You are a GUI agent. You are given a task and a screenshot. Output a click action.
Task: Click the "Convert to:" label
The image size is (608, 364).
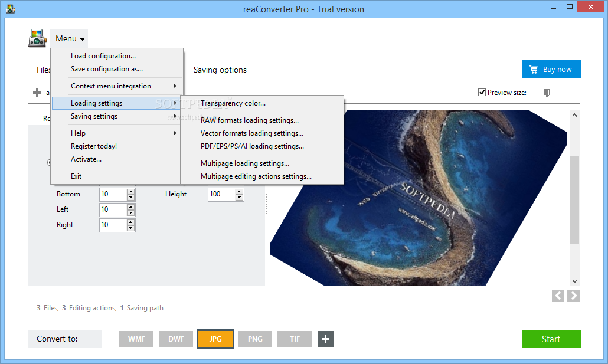[x=57, y=339]
